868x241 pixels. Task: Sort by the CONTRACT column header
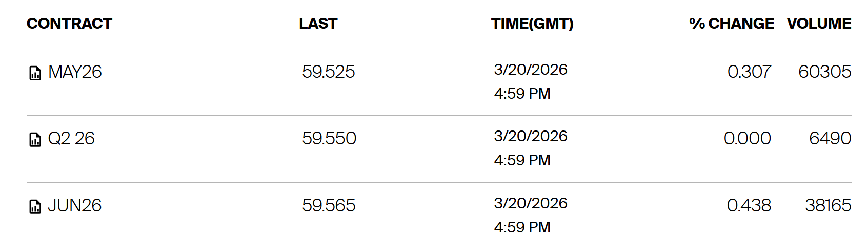pyautogui.click(x=69, y=24)
